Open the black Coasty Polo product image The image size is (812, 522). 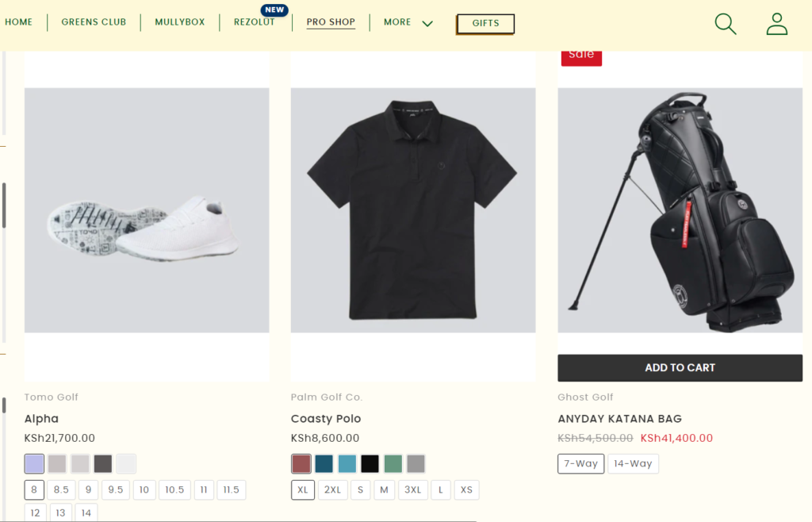coord(412,210)
